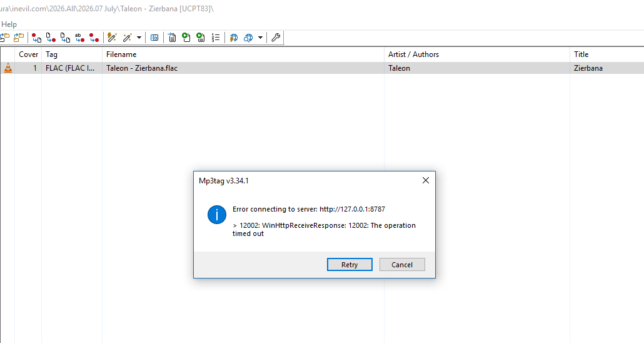644x343 pixels.
Task: Click the cover count cell showing 1
Action: (28, 68)
